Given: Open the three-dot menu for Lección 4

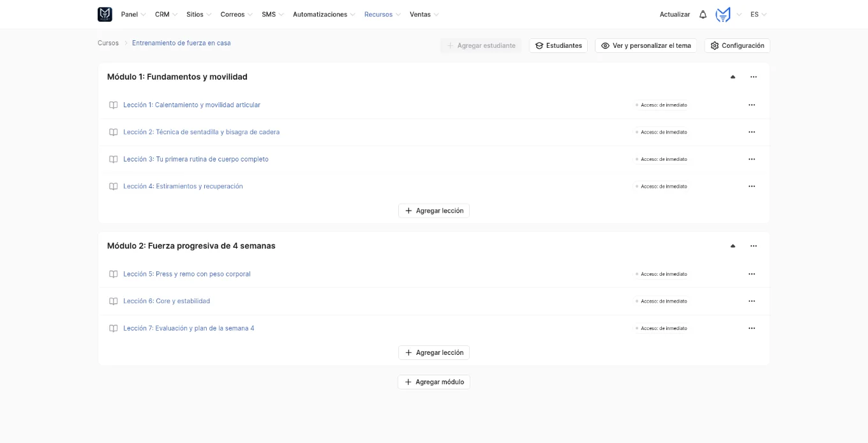Looking at the screenshot, I should tap(752, 186).
